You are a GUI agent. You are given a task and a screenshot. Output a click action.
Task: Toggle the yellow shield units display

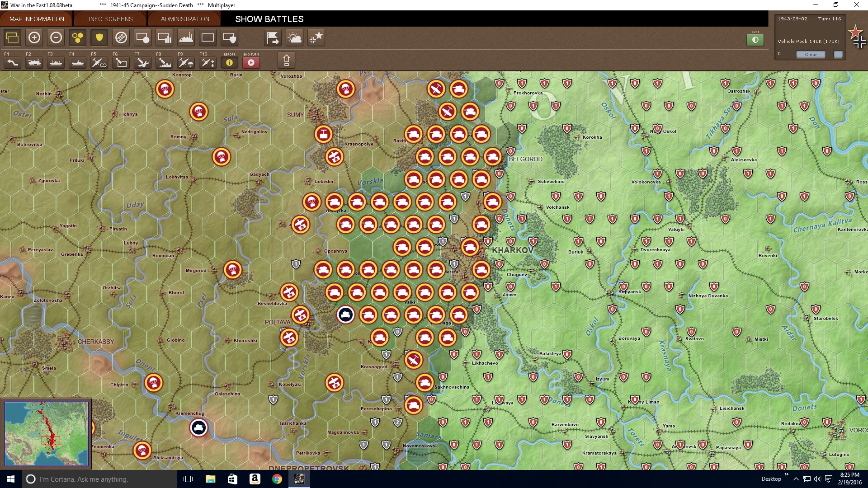tap(99, 38)
